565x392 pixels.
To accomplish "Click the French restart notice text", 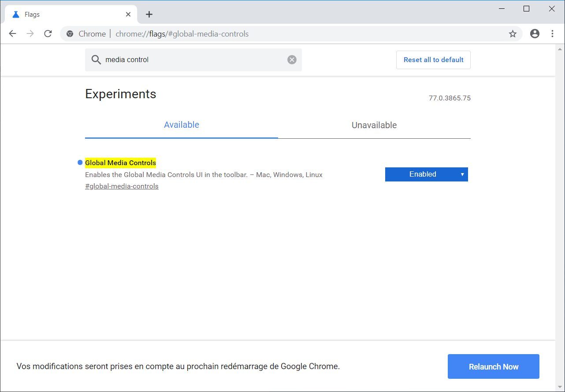I will click(178, 366).
